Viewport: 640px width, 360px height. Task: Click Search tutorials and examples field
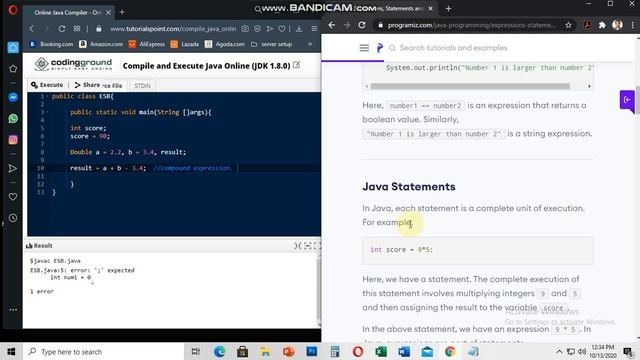(x=453, y=48)
